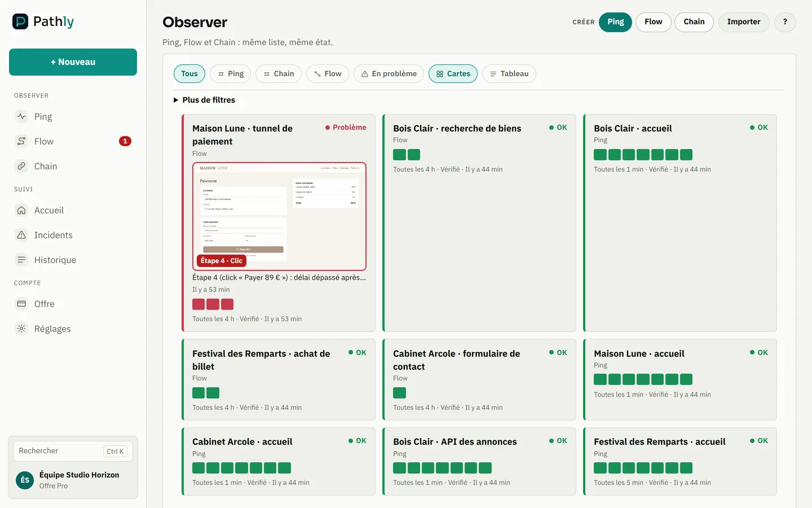The image size is (812, 508).
Task: Switch to Cartes view
Action: pos(453,74)
